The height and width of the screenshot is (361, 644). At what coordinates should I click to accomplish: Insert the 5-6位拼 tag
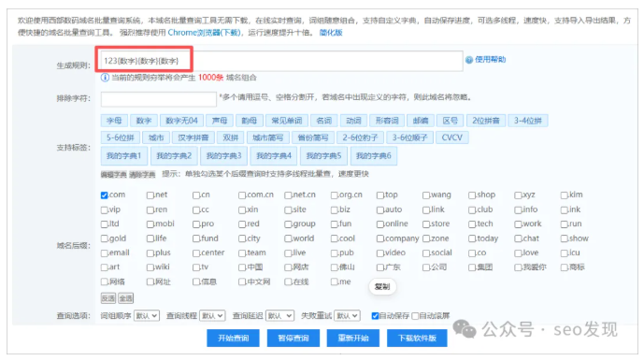point(121,137)
